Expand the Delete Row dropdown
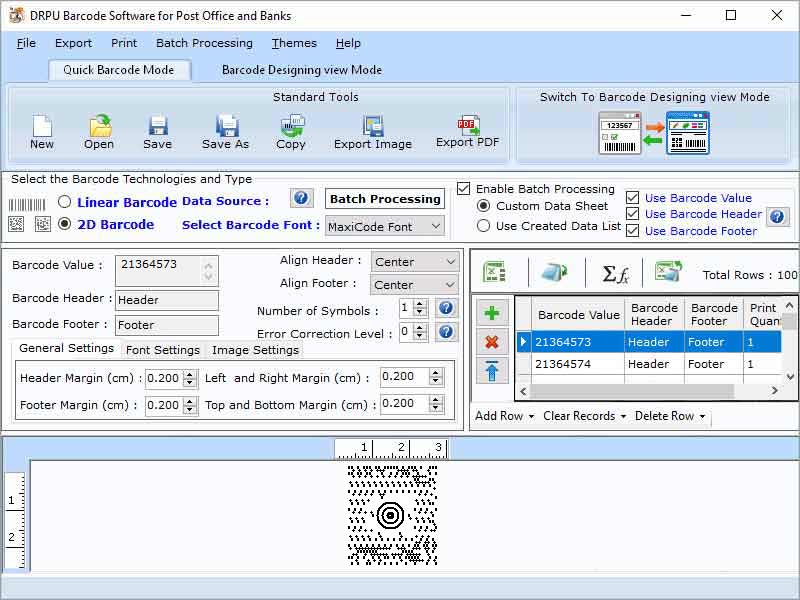The width and height of the screenshot is (800, 600). coord(701,416)
